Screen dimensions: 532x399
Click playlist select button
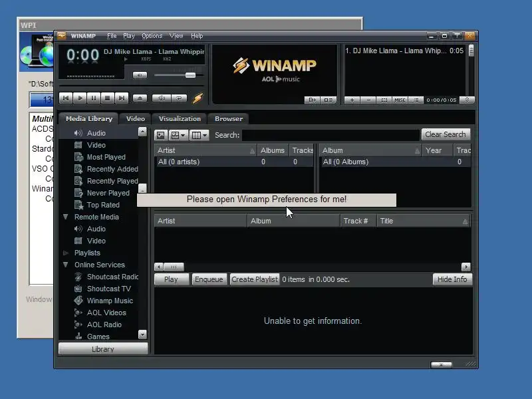pyautogui.click(x=384, y=100)
